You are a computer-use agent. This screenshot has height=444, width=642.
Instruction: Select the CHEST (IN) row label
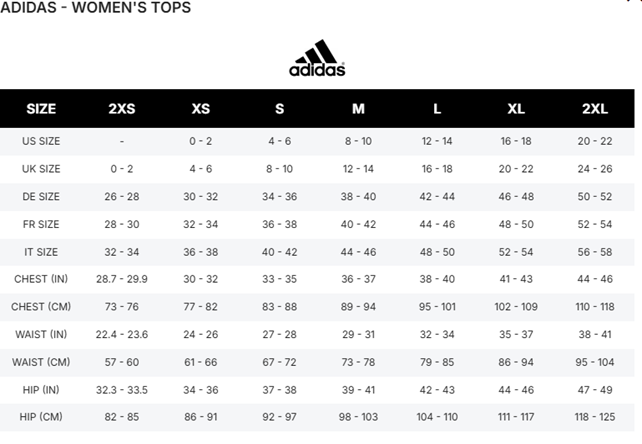coord(41,279)
